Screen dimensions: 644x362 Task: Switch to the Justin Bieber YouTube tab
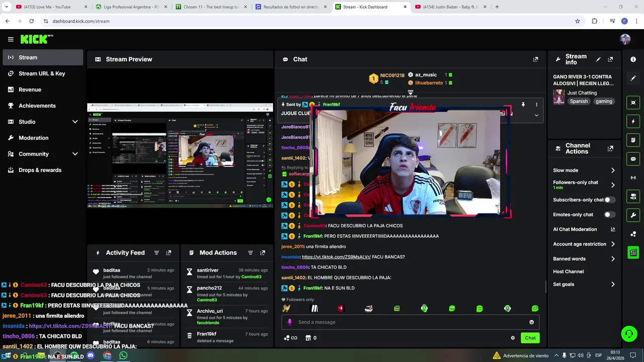pyautogui.click(x=450, y=7)
